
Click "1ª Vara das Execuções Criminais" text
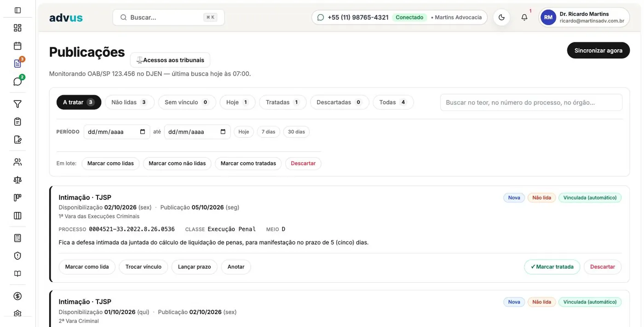click(x=99, y=216)
